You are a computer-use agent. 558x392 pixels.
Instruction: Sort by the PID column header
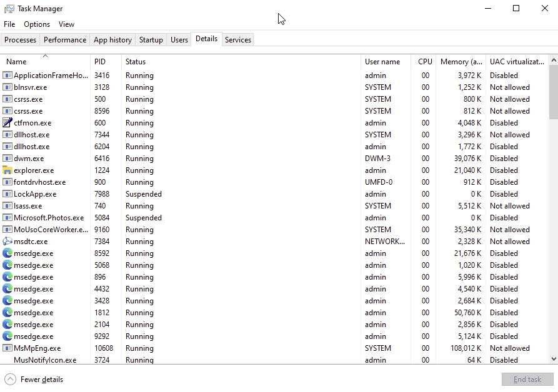tap(106, 61)
